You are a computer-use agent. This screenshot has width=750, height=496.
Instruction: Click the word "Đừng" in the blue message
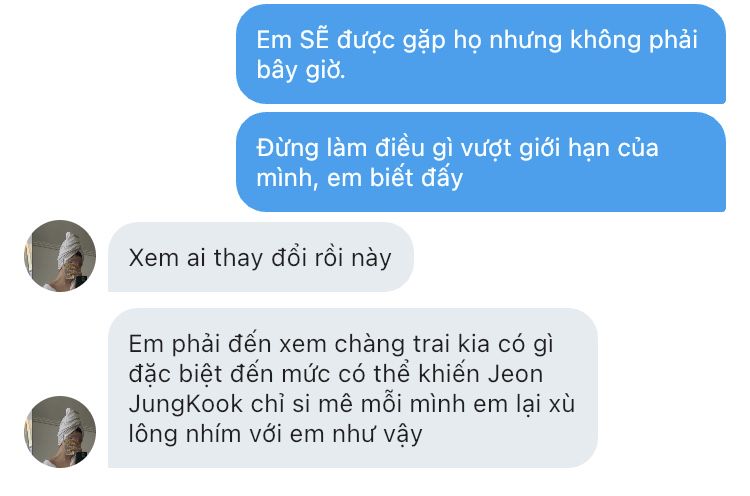(x=287, y=147)
